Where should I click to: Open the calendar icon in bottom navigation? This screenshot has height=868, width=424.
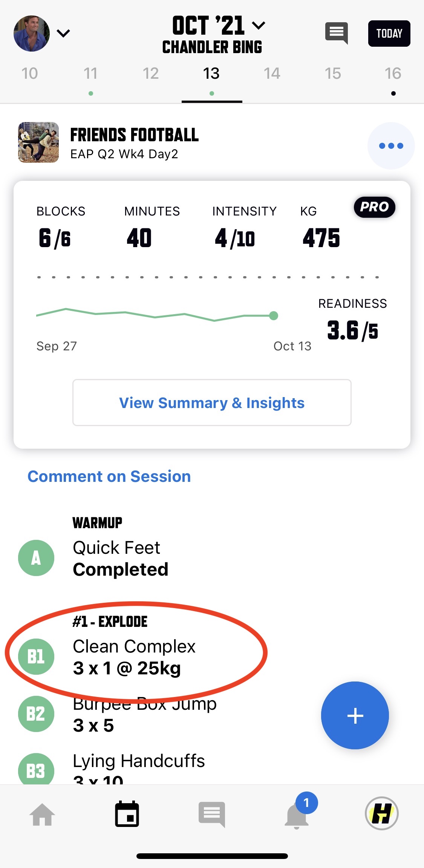(127, 814)
